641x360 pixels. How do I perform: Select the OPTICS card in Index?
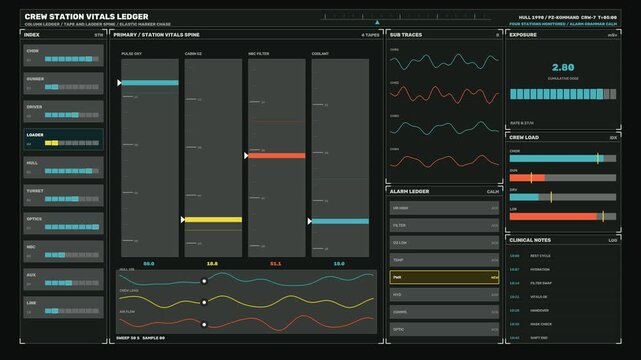63,223
